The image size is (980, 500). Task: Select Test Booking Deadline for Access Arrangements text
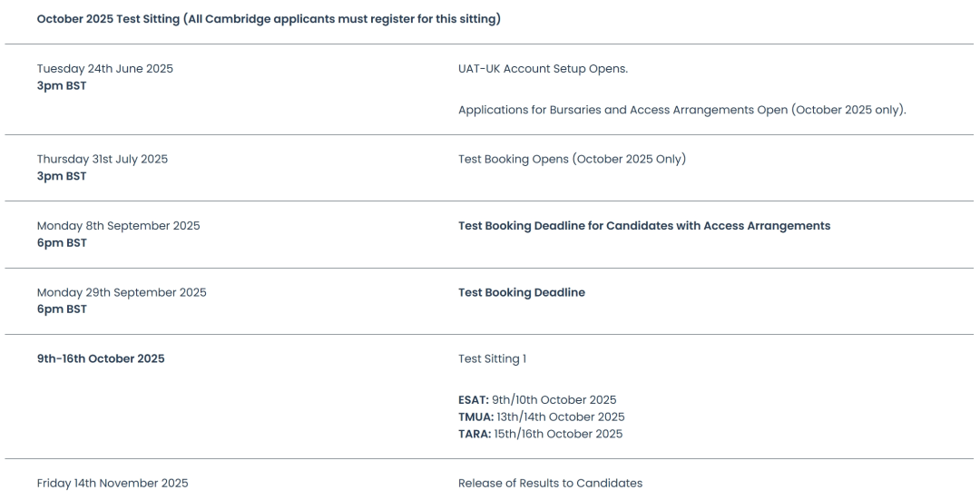(644, 226)
